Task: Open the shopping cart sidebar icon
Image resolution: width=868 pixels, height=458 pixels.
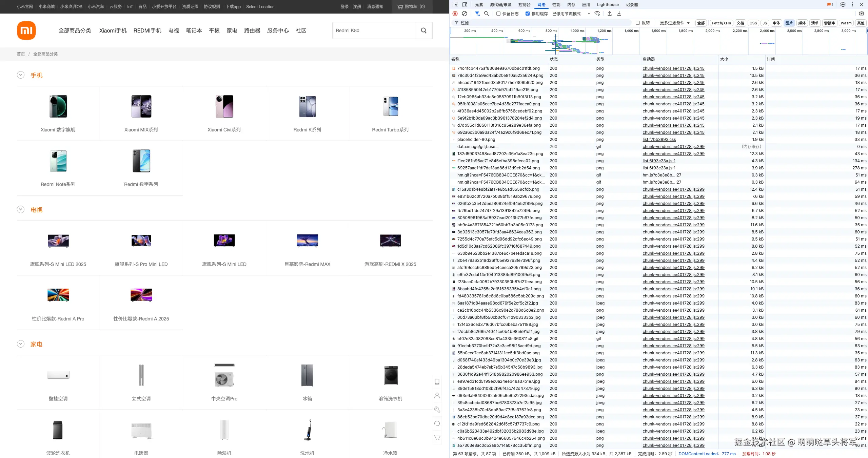Action: [x=437, y=437]
